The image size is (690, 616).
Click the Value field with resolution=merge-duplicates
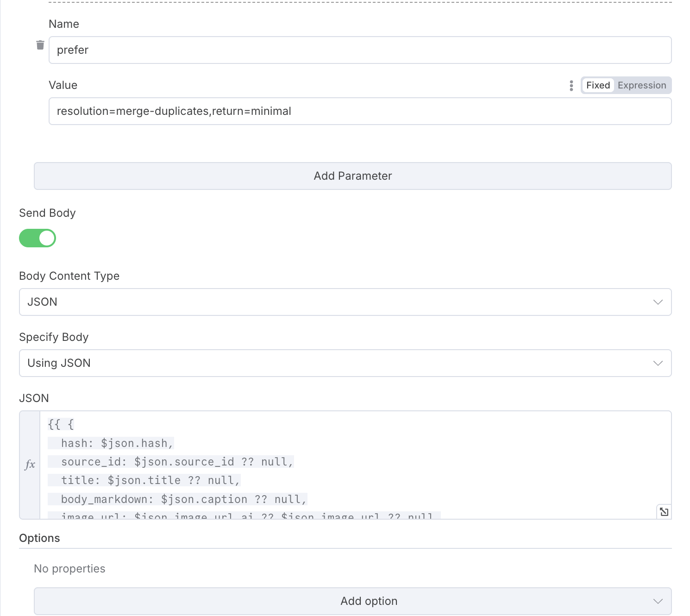click(x=360, y=112)
